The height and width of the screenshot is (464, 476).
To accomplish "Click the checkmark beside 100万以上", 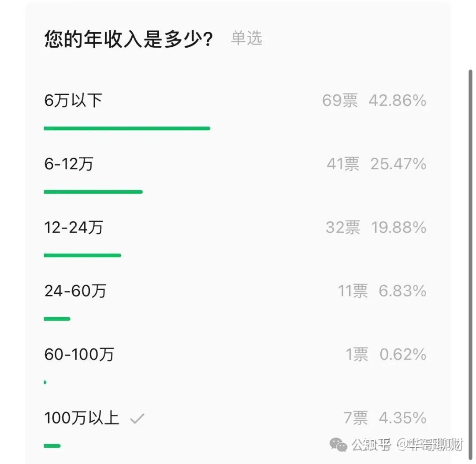I will [137, 419].
